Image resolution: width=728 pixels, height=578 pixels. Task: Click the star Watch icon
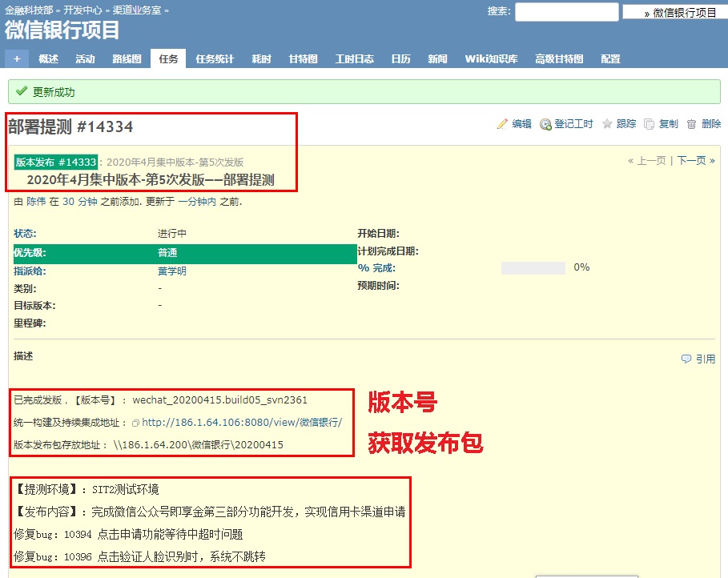tap(607, 123)
